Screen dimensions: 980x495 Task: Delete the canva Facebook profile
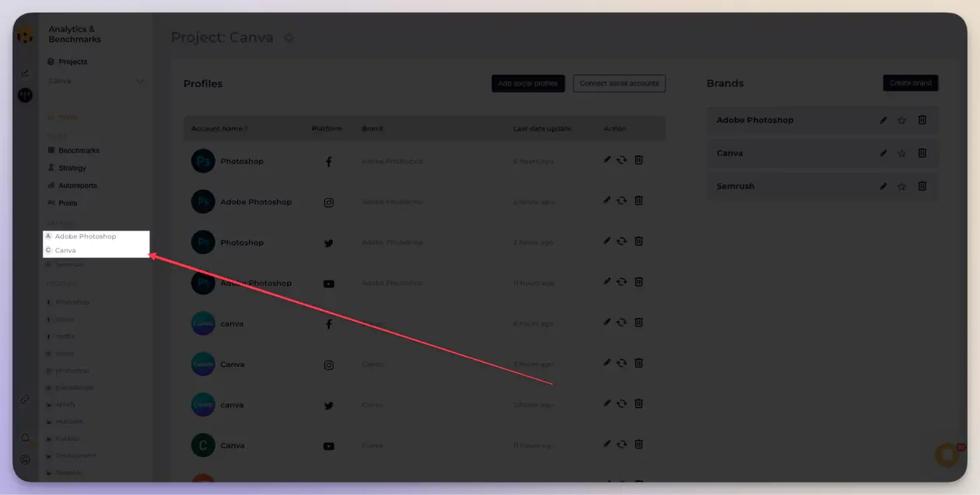[x=639, y=322]
